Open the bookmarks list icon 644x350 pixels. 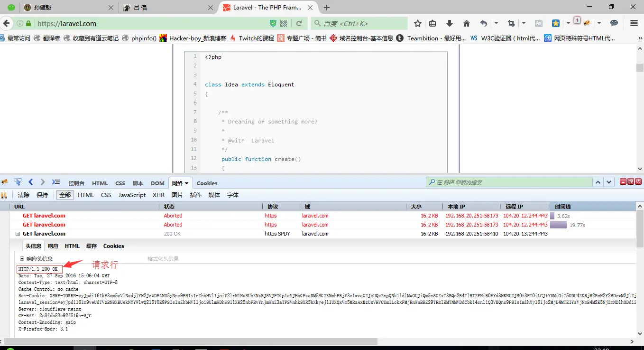click(x=432, y=23)
